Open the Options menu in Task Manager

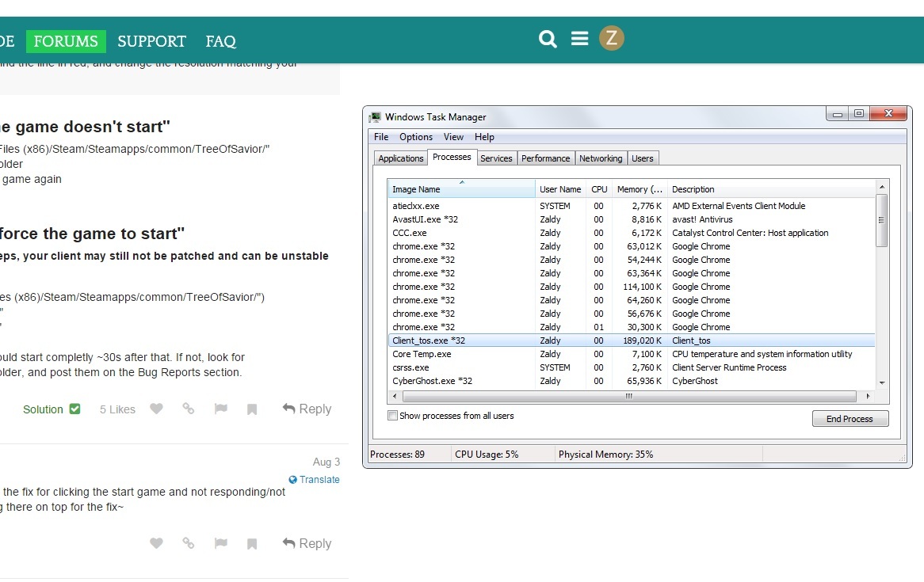(x=416, y=137)
